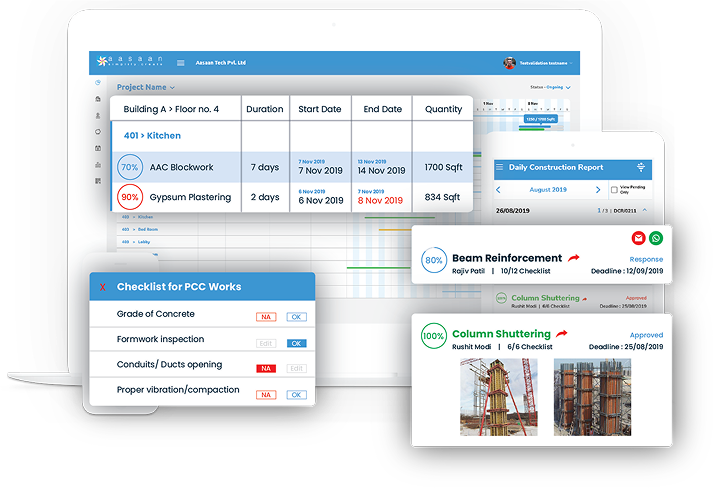This screenshot has height=492, width=718.
Task: Mark Conduits/Ducts opening as NA
Action: [266, 368]
